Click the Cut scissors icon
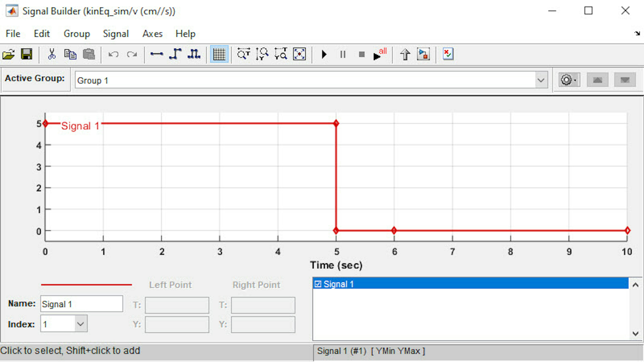The image size is (644, 362). click(52, 54)
